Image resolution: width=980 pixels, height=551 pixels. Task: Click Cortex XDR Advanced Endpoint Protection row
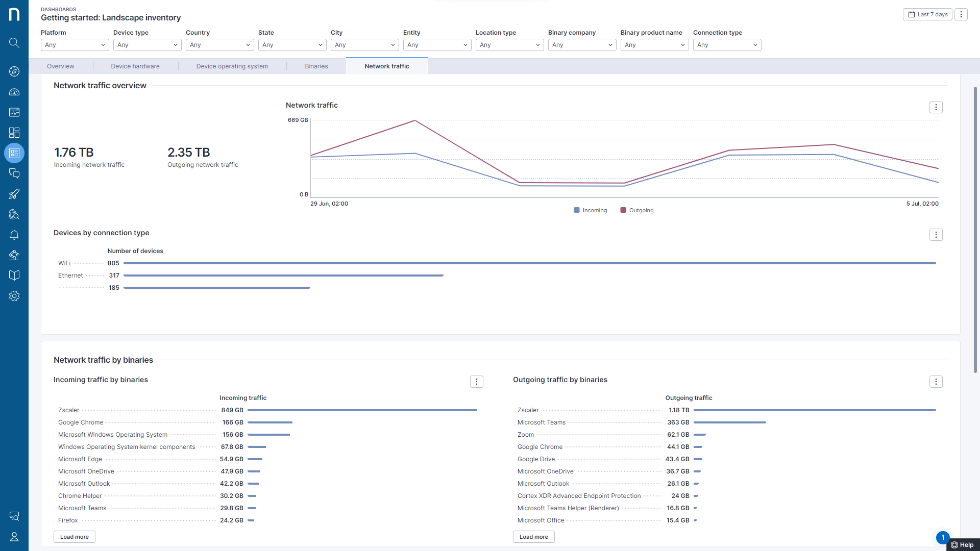[x=727, y=496]
